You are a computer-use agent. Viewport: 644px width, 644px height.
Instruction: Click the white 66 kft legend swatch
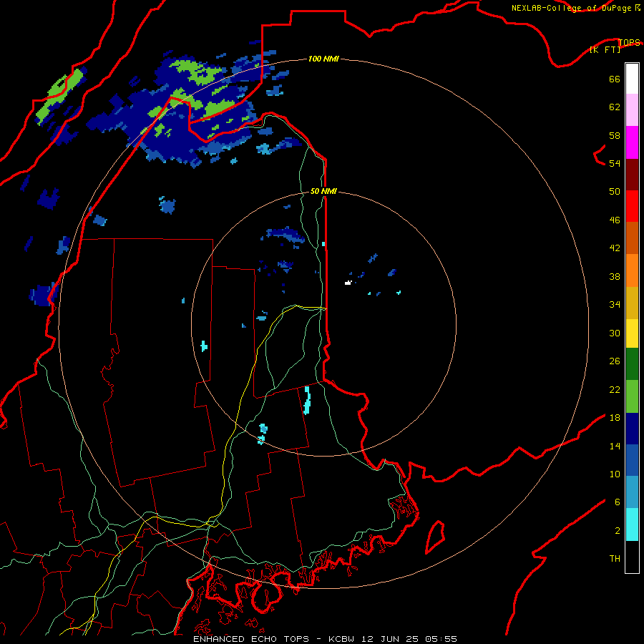[632, 79]
